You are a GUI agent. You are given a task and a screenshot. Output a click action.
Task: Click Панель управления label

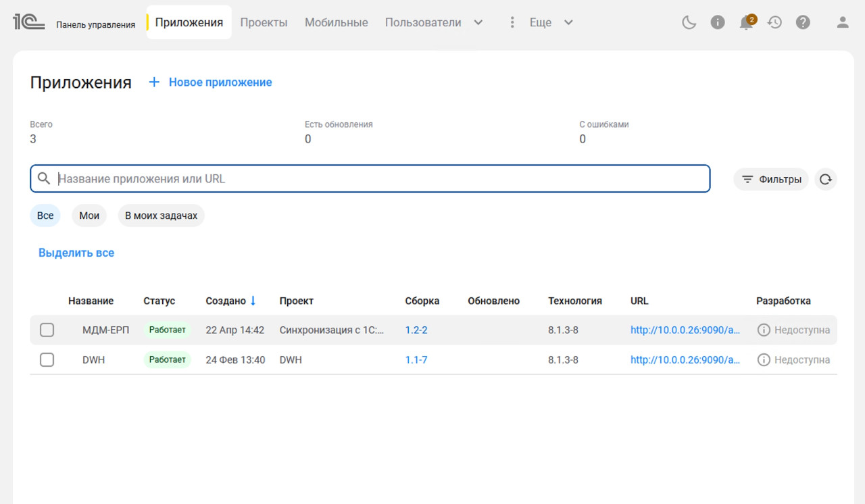(96, 25)
